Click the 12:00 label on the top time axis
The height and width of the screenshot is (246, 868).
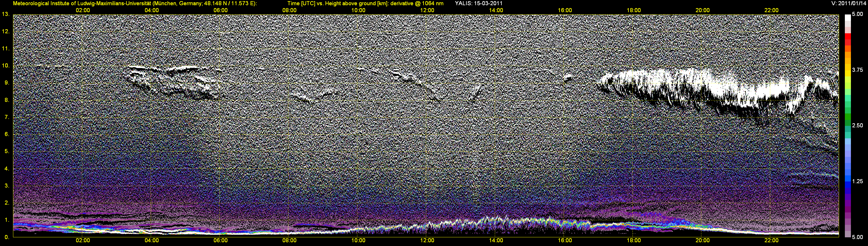pyautogui.click(x=427, y=10)
